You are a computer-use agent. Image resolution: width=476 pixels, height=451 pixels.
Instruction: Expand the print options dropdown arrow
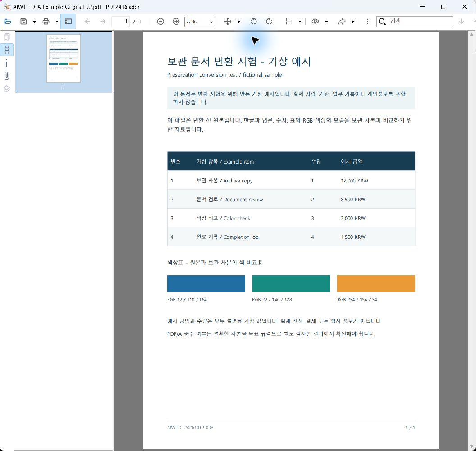point(57,22)
